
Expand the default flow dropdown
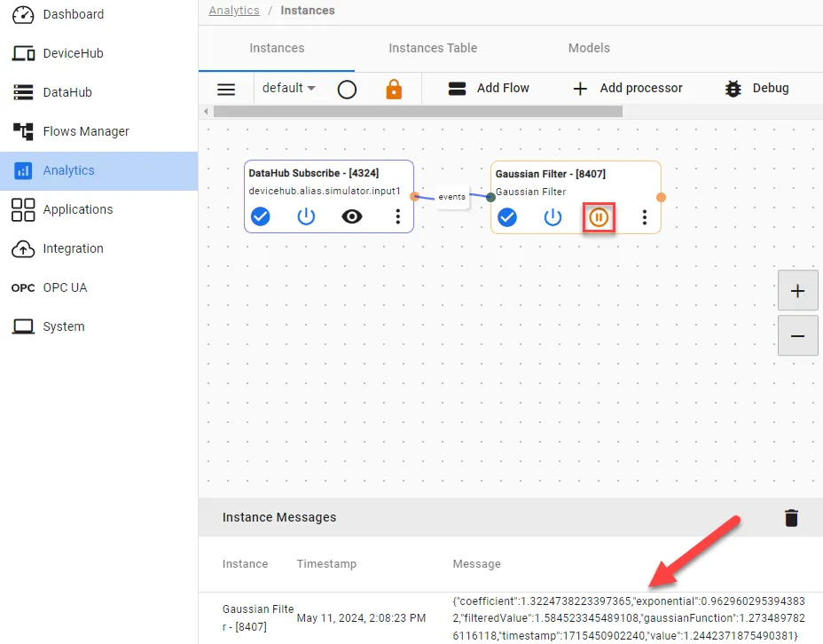pyautogui.click(x=289, y=88)
